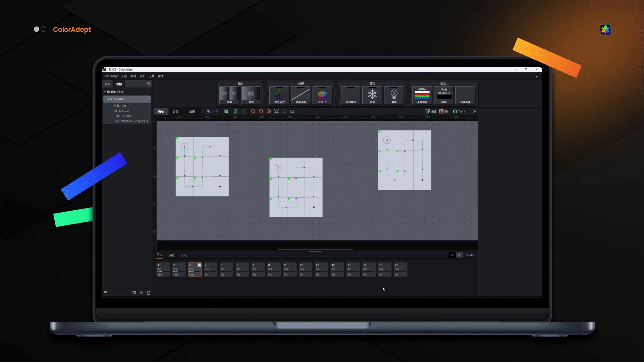Click the plus add icon at bottom-left

point(141,293)
